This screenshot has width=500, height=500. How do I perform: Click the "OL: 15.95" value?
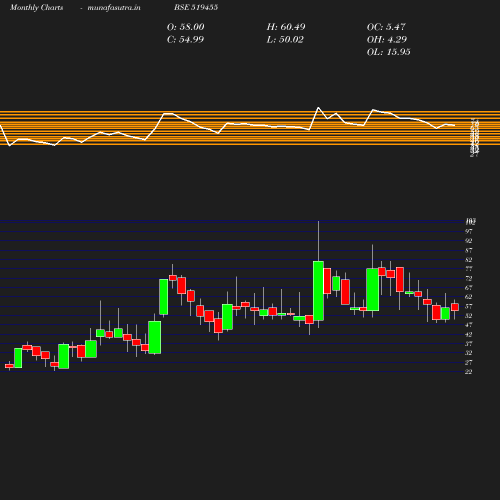pyautogui.click(x=389, y=52)
